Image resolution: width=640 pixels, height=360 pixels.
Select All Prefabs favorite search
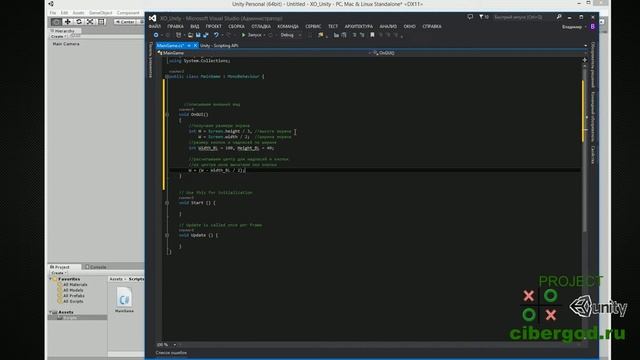point(74,296)
